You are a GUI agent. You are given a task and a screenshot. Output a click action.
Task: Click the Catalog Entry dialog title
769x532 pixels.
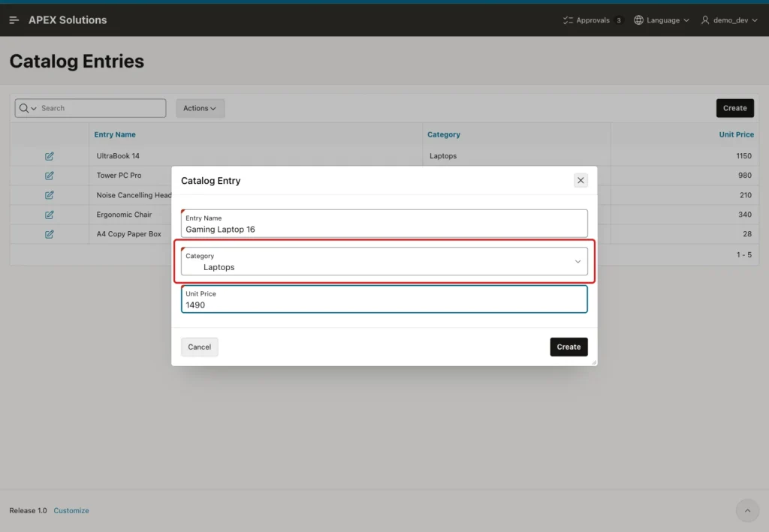(x=210, y=181)
